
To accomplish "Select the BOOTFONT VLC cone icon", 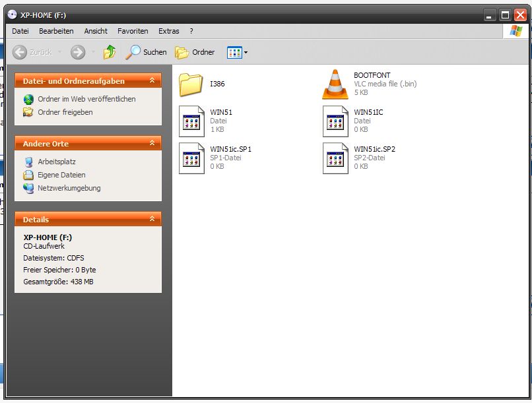I will coord(335,84).
